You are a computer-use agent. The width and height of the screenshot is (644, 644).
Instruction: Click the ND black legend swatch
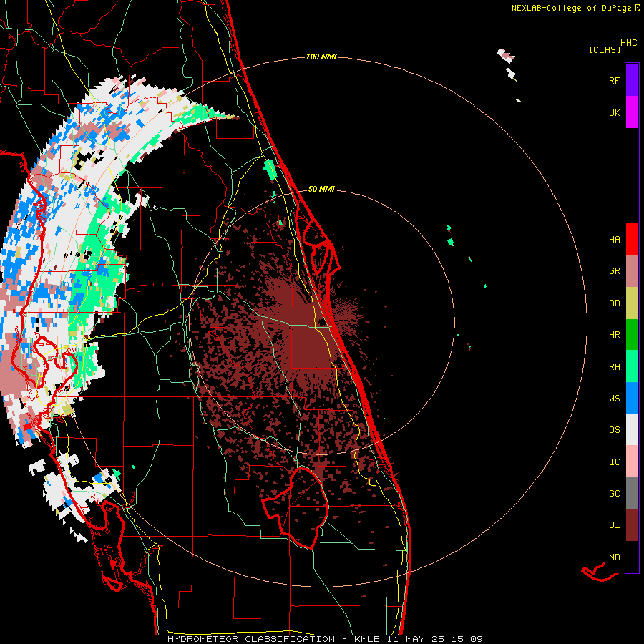click(632, 557)
